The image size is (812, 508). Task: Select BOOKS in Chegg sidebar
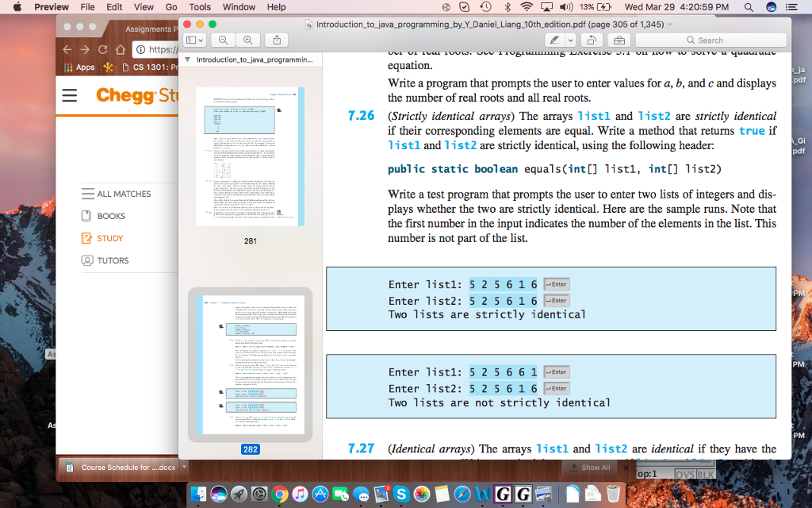pos(103,216)
